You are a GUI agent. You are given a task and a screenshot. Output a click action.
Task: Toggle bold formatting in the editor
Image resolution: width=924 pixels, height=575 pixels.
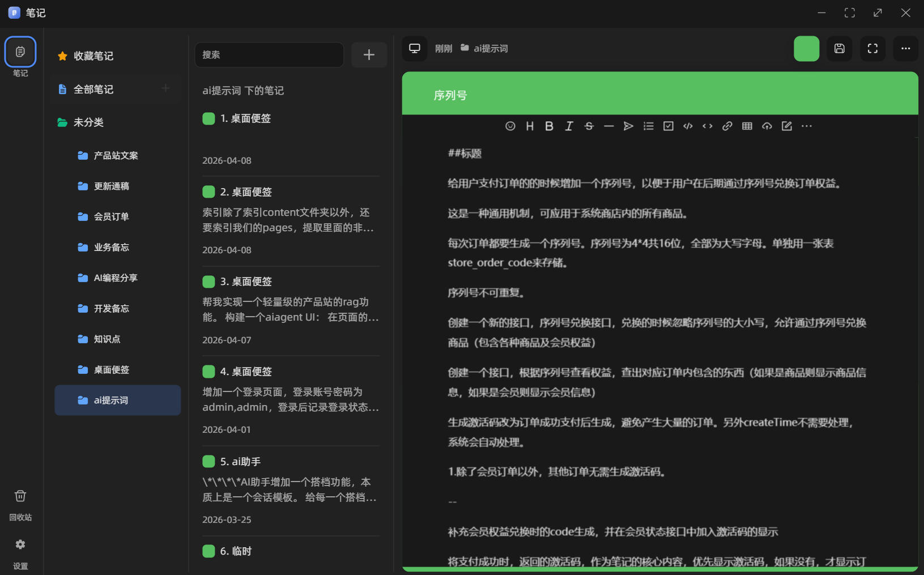pyautogui.click(x=549, y=126)
